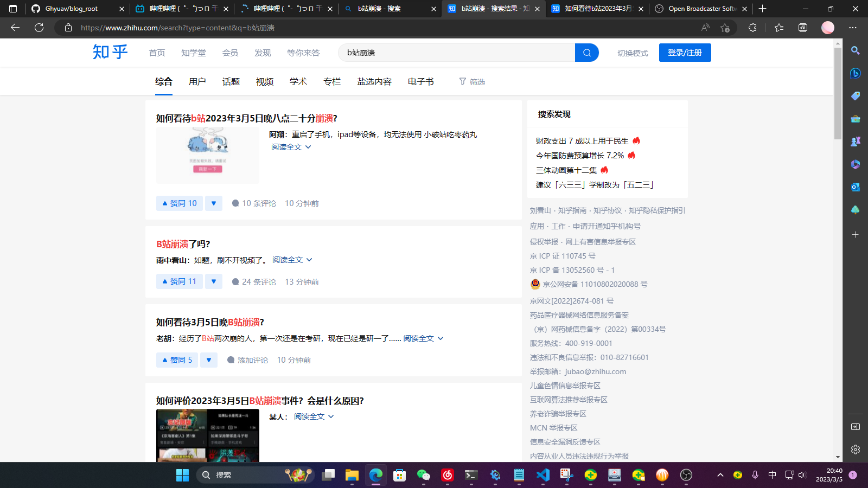Open WeChat from the taskbar
The image size is (868, 488).
click(x=423, y=476)
